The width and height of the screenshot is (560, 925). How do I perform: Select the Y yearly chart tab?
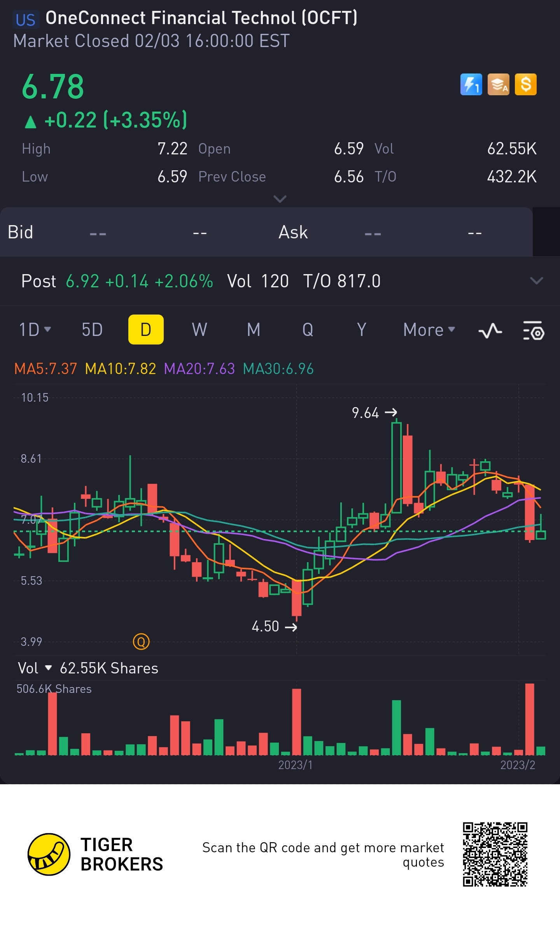pyautogui.click(x=362, y=330)
